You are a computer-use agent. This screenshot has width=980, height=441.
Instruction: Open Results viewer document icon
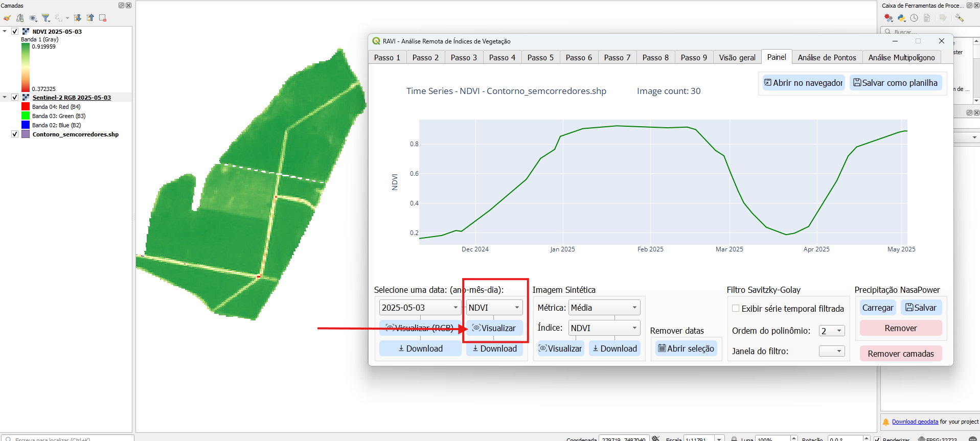tap(927, 18)
